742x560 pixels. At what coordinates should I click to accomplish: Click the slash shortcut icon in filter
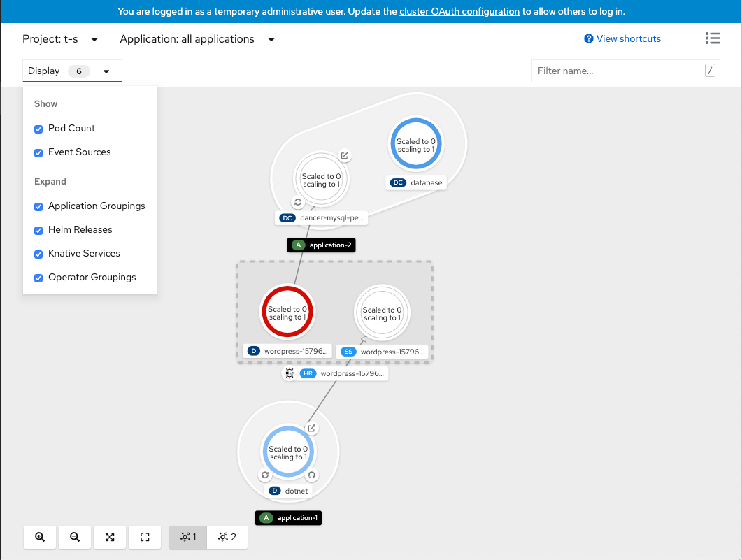(x=710, y=71)
